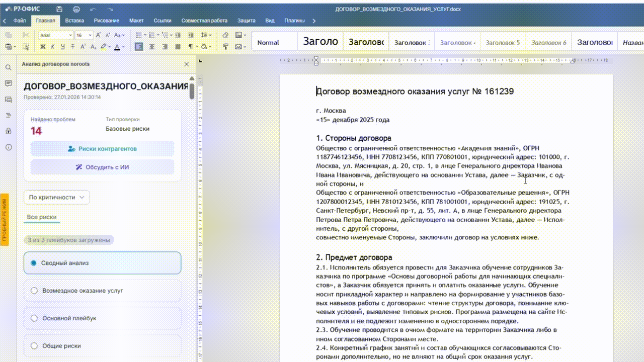Open the headings navigation panel
The width and height of the screenshot is (644, 362).
[8, 115]
